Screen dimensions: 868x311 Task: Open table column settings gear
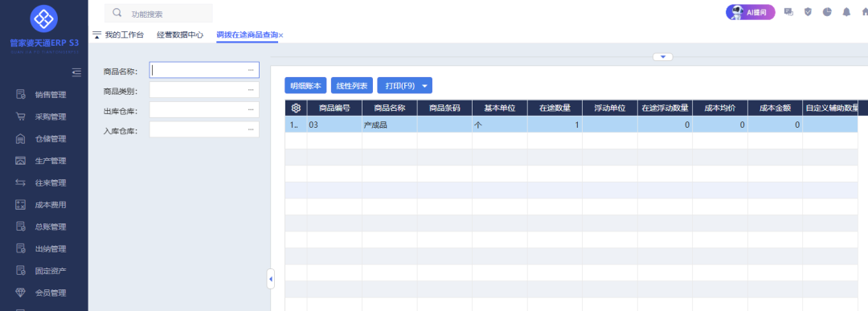[x=296, y=108]
